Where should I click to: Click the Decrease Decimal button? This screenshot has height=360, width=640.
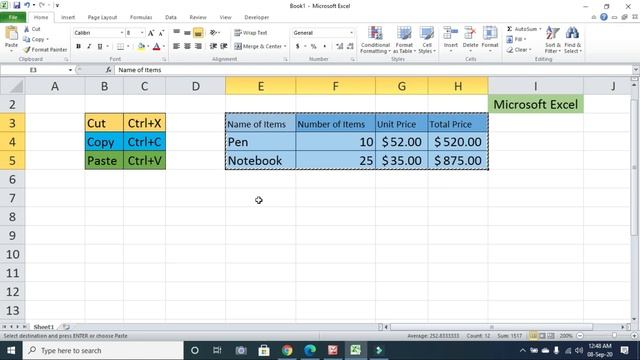pos(350,46)
